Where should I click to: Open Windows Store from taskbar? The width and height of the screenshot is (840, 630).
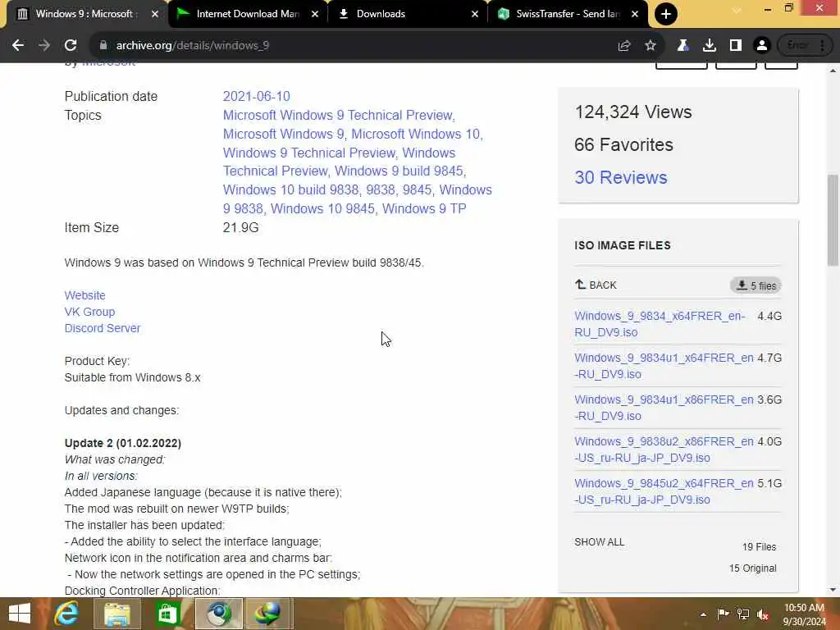pyautogui.click(x=167, y=614)
